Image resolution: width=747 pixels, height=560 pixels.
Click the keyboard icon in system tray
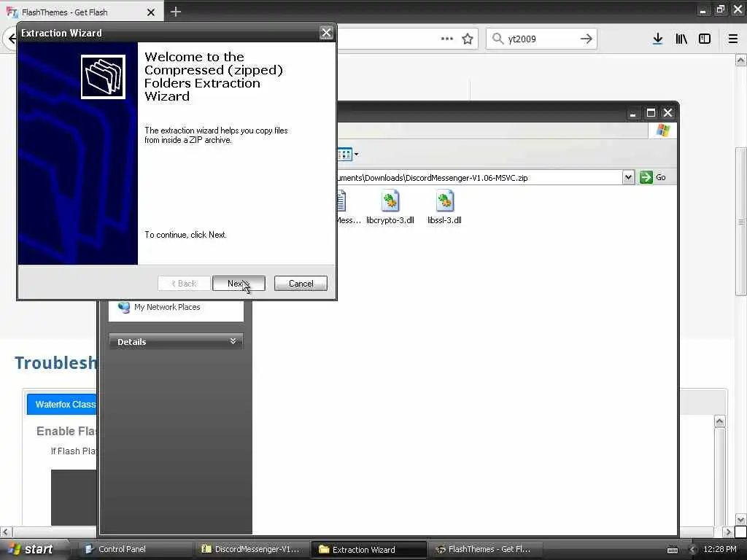pyautogui.click(x=672, y=550)
